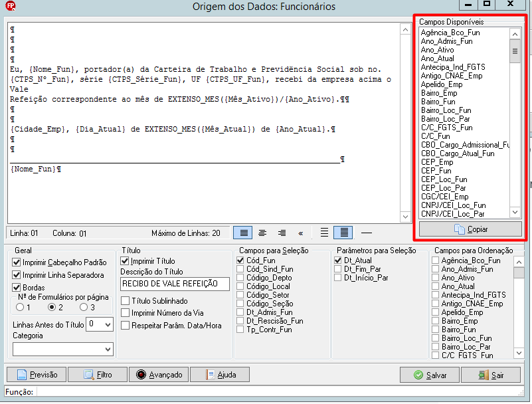
Task: Click Campos para Ordenação scroll up arrow
Action: [519, 262]
